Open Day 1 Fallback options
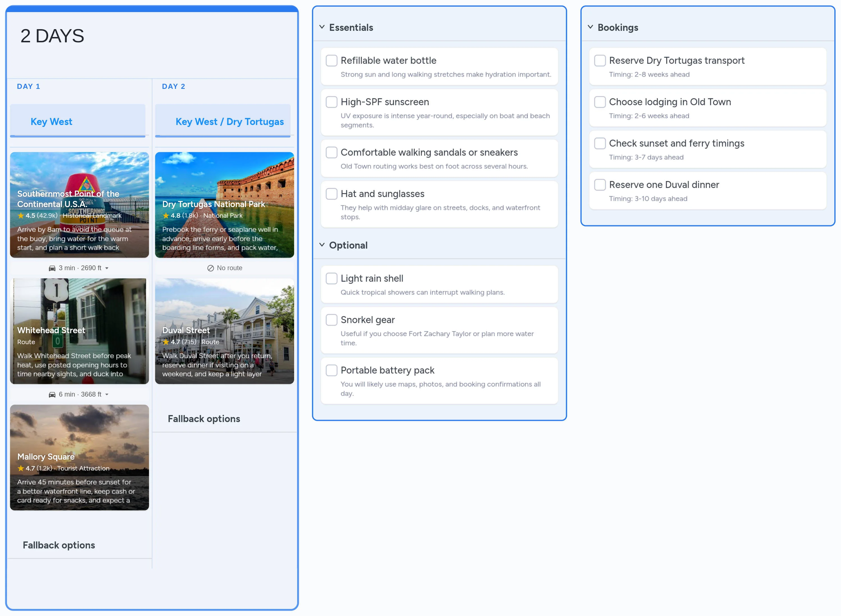The image size is (841, 616). pyautogui.click(x=59, y=545)
